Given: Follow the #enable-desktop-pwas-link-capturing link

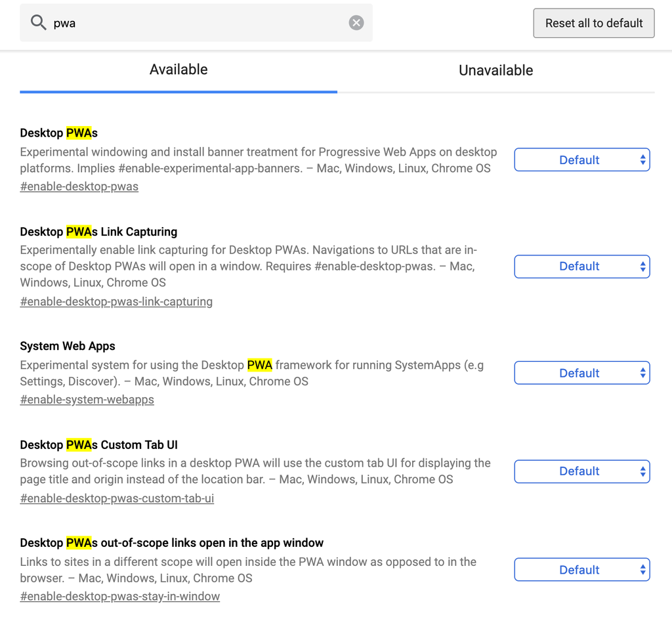Looking at the screenshot, I should pyautogui.click(x=116, y=302).
